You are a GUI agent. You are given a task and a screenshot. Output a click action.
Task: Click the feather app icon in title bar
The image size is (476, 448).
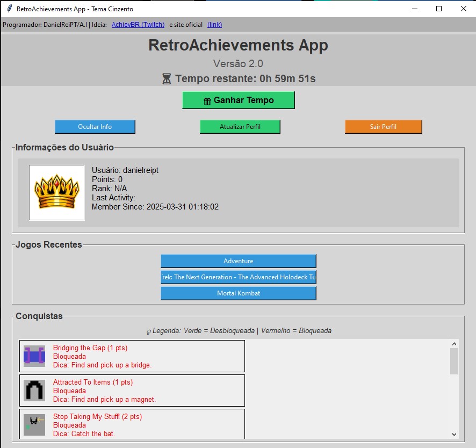point(10,9)
